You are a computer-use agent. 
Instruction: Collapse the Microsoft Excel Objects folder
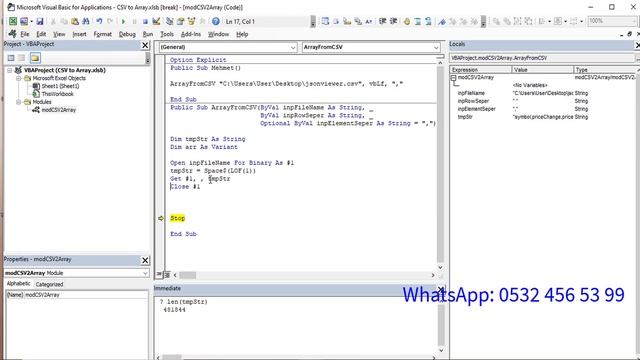click(x=18, y=78)
